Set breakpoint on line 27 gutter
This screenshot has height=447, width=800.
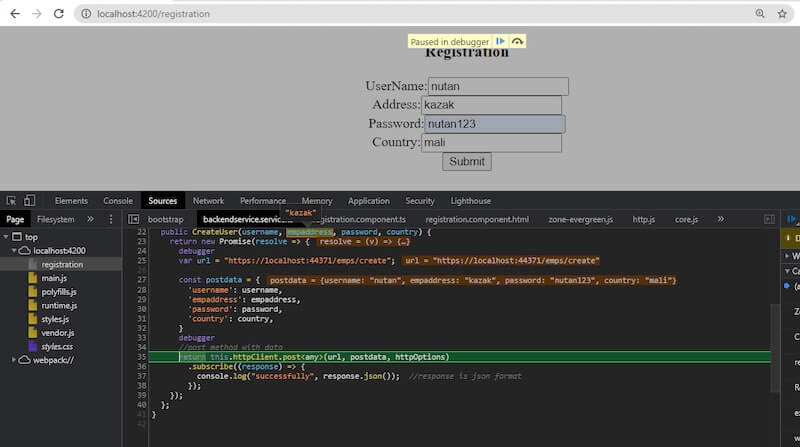pyautogui.click(x=141, y=280)
